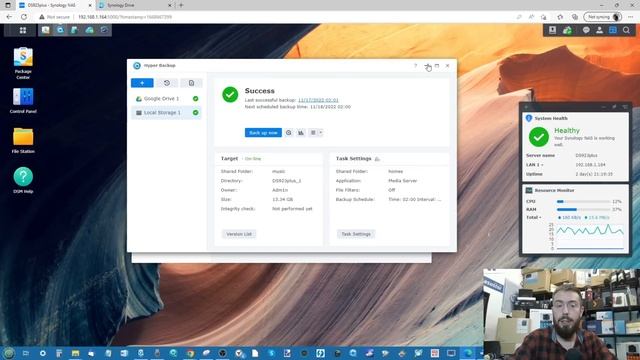Click the green cloud sync status icon

tap(567, 30)
